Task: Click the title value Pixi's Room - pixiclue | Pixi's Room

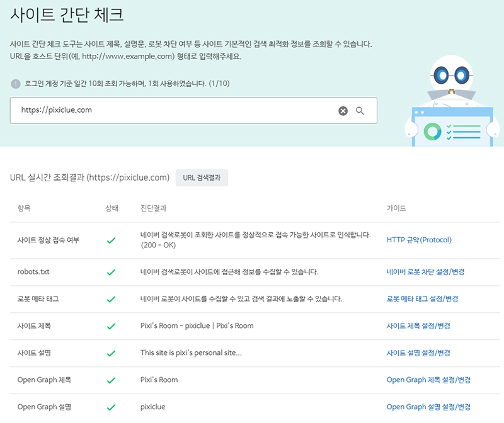Action: 197,325
